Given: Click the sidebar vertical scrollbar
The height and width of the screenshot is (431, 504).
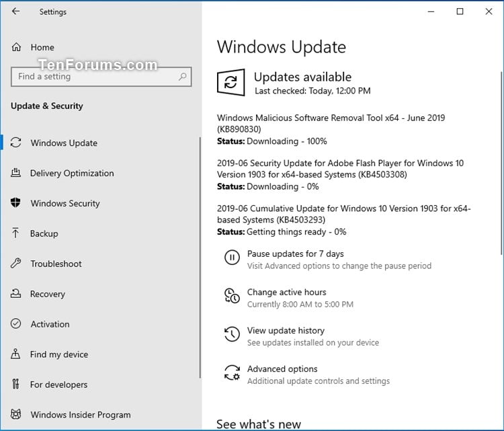Looking at the screenshot, I should pyautogui.click(x=200, y=258).
